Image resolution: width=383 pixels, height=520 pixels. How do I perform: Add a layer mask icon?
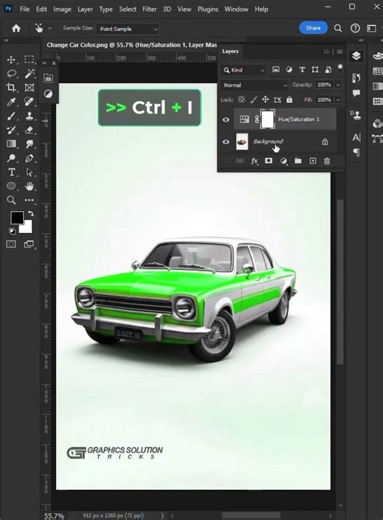pyautogui.click(x=268, y=161)
